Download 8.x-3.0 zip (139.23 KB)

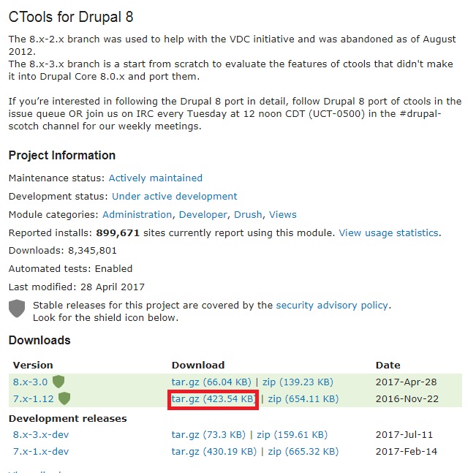pos(298,382)
